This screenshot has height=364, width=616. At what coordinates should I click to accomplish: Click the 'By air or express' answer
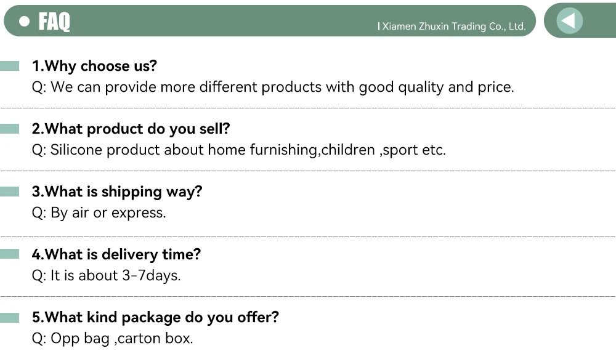pos(99,213)
